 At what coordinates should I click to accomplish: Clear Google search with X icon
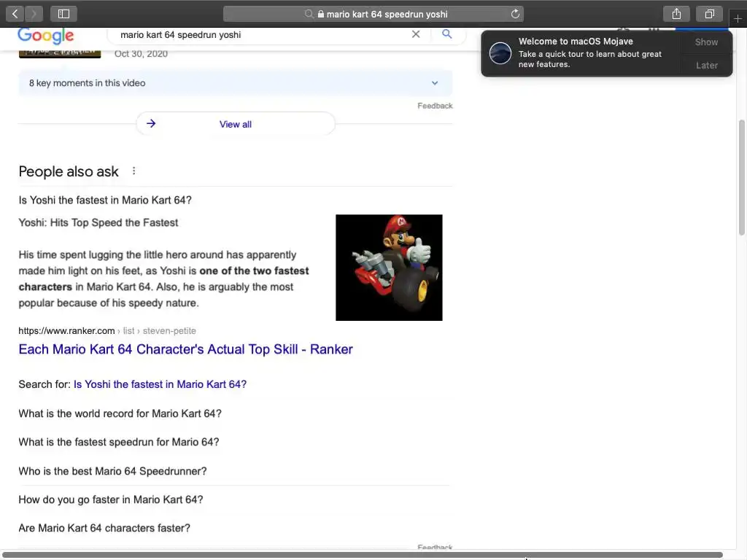pos(416,34)
